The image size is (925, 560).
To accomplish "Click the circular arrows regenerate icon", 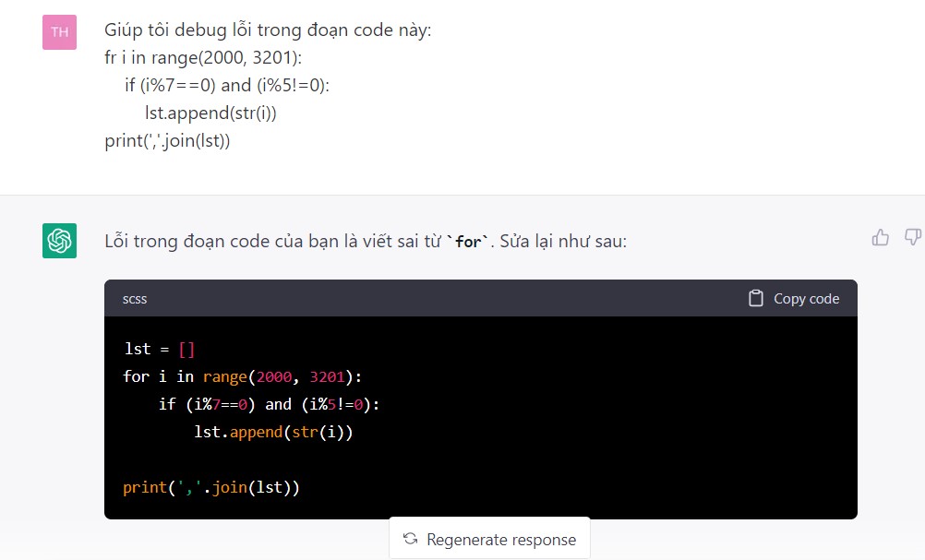I will coord(411,539).
